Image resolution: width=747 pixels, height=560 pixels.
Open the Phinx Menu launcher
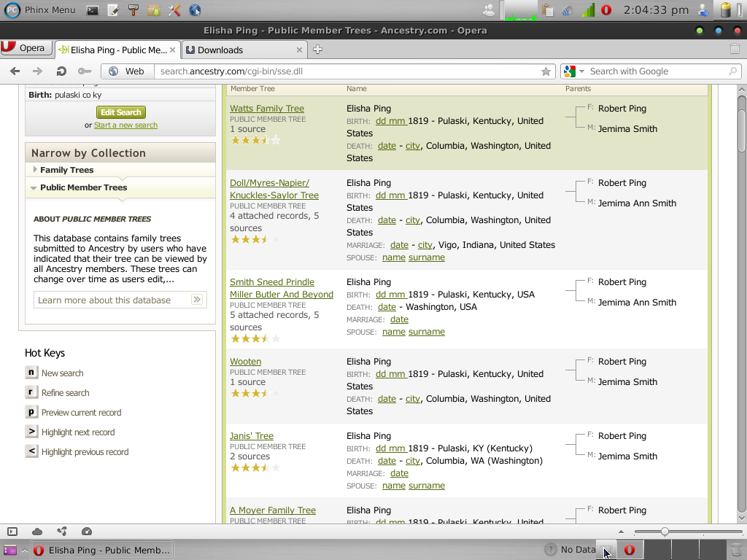point(40,10)
